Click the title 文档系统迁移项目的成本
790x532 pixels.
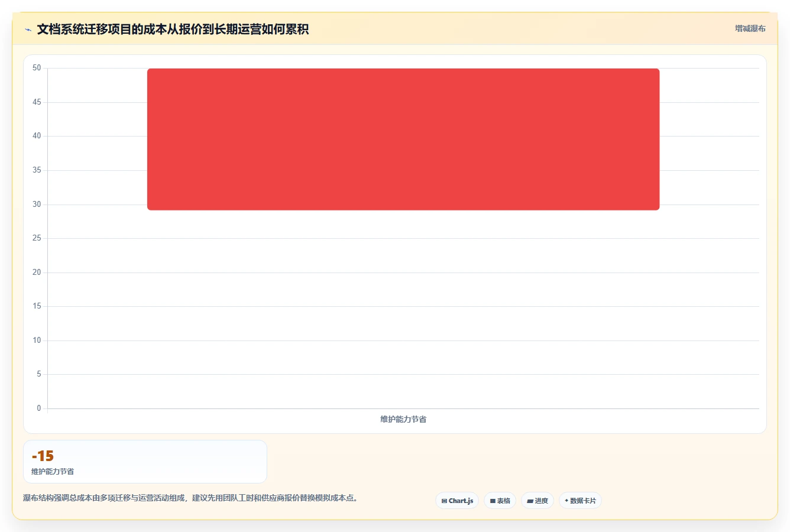point(173,29)
